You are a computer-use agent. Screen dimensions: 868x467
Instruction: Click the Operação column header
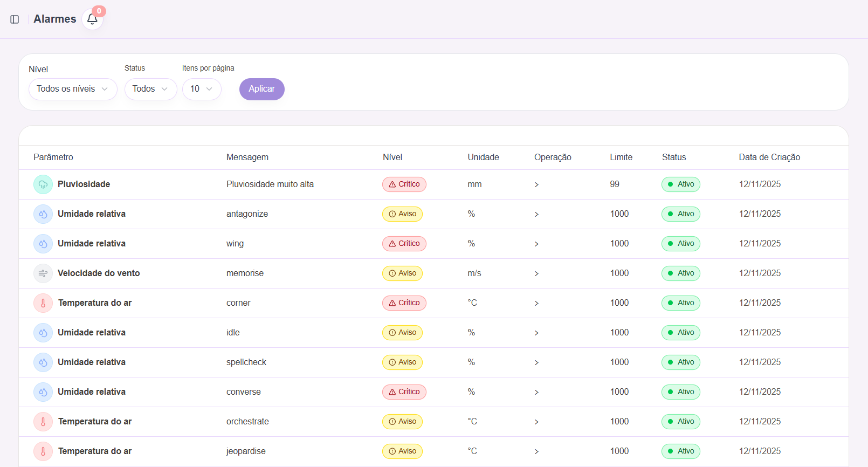553,157
